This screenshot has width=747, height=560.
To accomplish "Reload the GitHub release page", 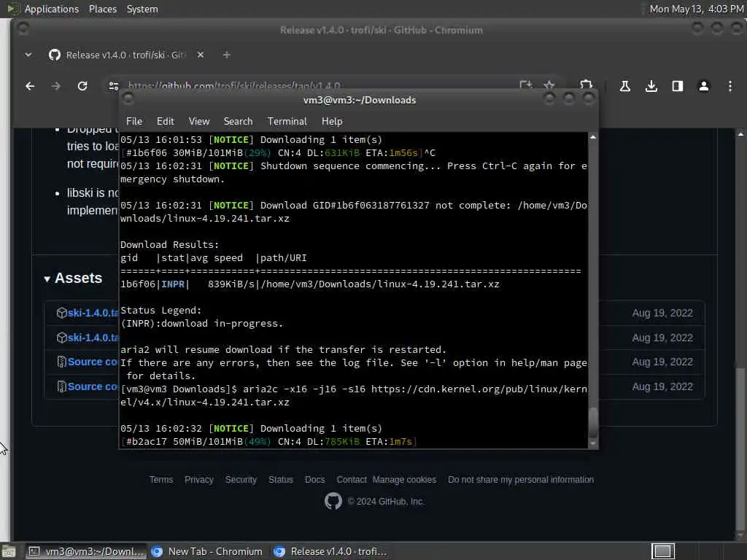I will click(x=82, y=86).
